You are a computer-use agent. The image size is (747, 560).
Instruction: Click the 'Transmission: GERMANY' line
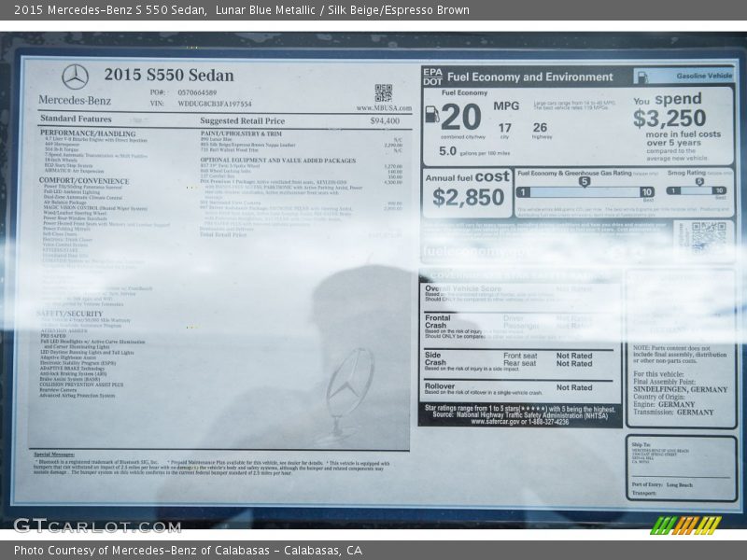click(673, 413)
